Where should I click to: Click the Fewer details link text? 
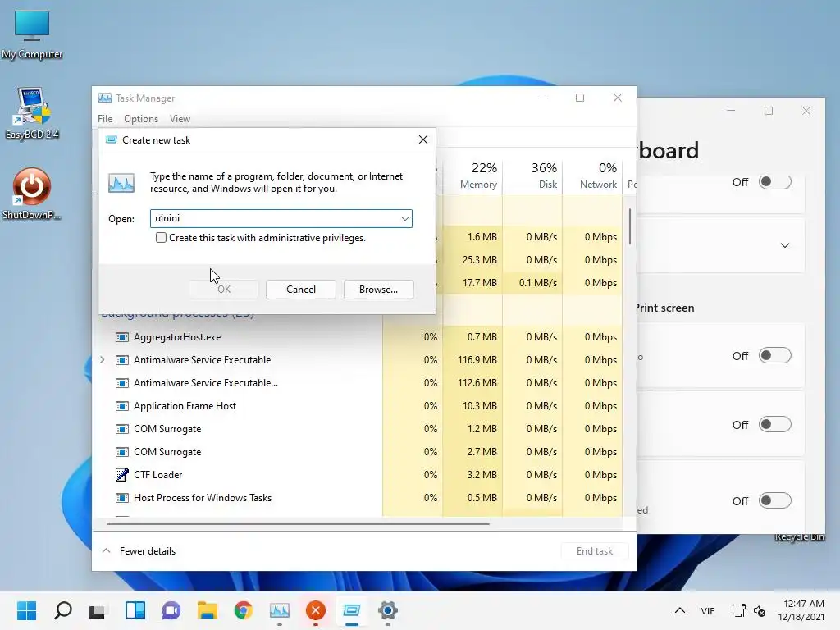(x=148, y=551)
